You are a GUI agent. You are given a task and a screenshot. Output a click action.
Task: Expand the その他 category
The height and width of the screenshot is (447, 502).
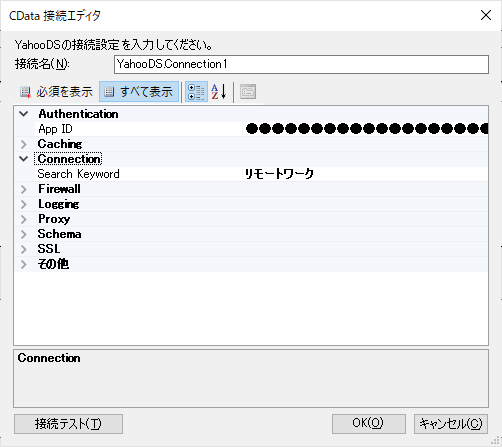(24, 264)
